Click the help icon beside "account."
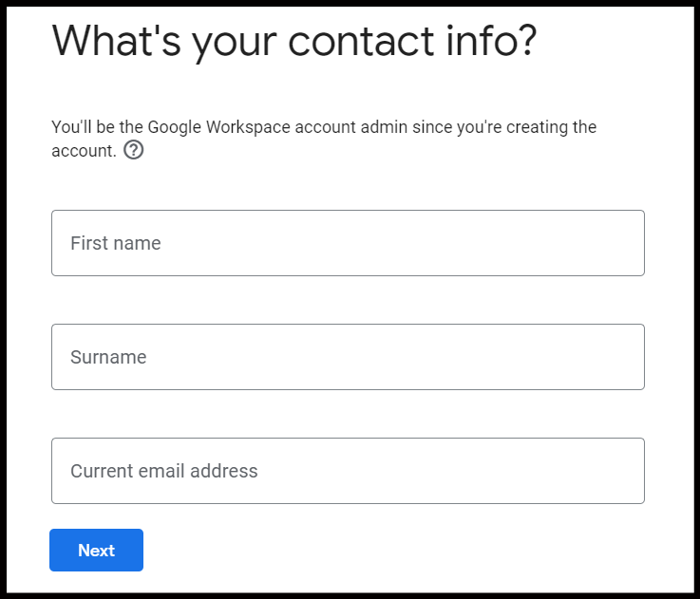The width and height of the screenshot is (700, 599). coord(134,150)
